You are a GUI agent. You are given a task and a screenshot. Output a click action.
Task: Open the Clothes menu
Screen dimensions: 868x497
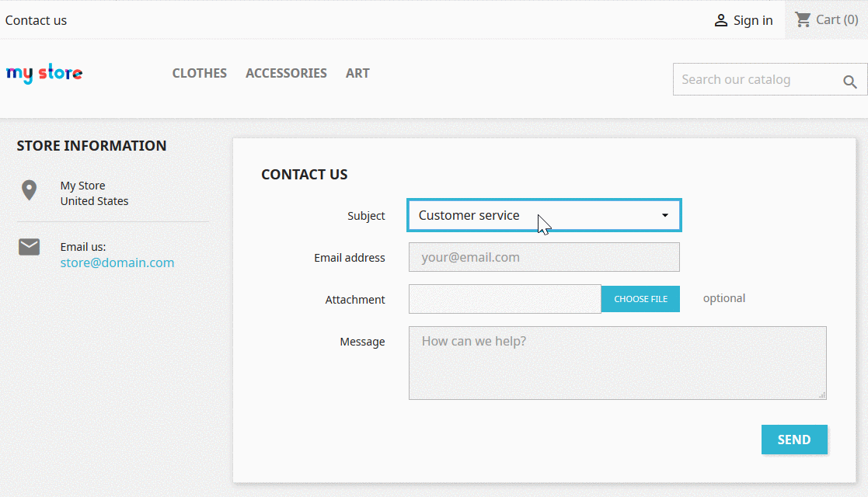200,73
